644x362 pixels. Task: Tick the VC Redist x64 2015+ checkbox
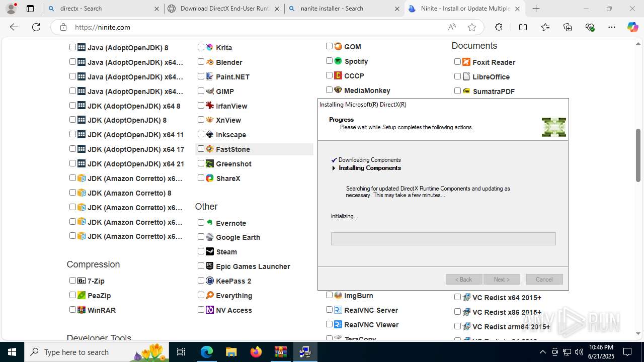(x=457, y=297)
